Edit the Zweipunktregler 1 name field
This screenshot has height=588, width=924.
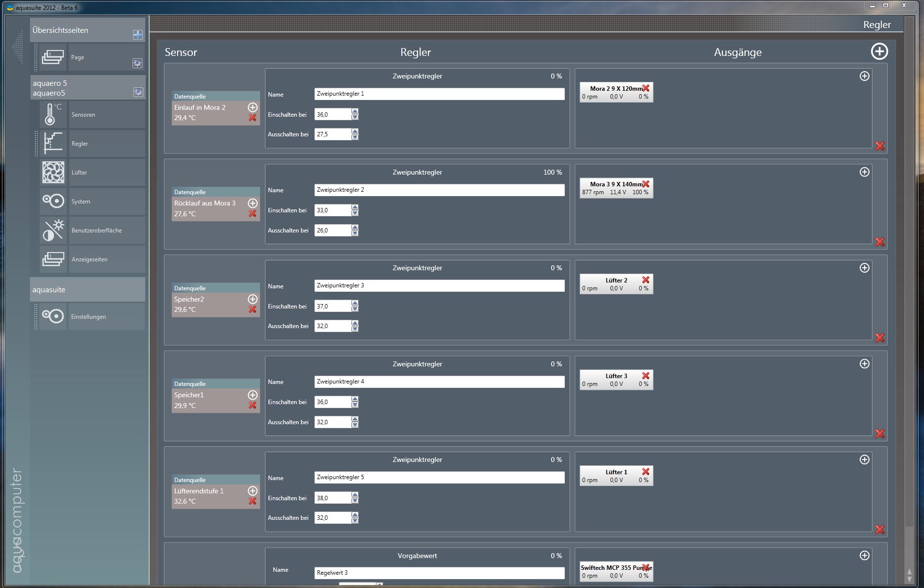coord(439,94)
